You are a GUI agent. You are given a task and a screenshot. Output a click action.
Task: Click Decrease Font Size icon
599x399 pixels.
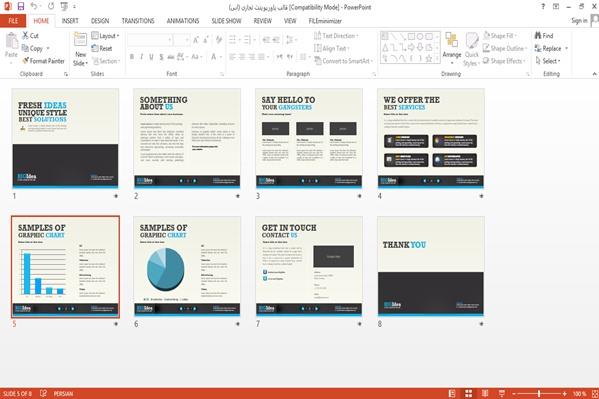206,40
